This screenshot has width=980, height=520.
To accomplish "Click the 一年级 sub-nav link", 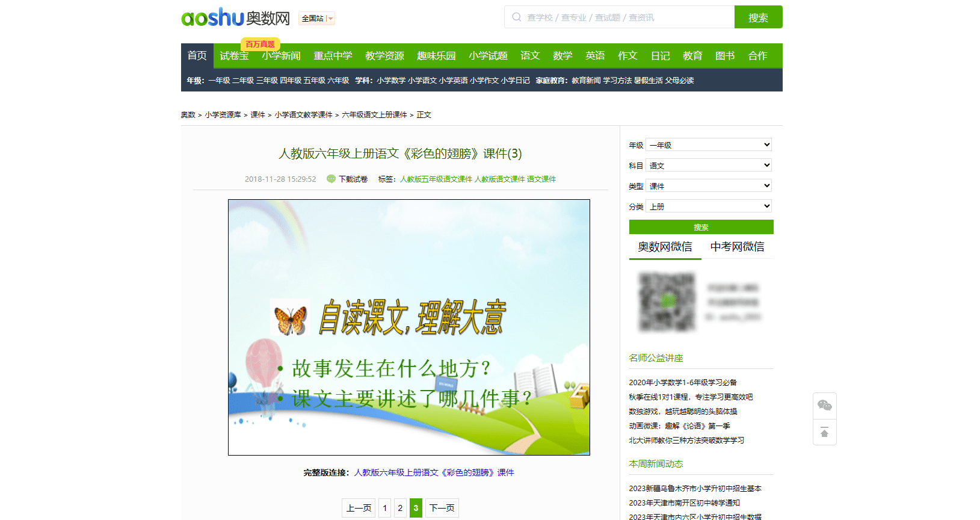I will [x=219, y=80].
